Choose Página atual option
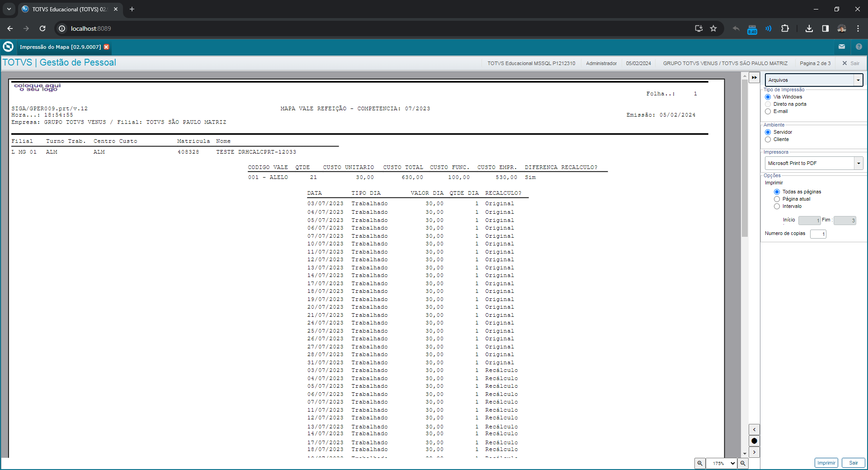This screenshot has height=470, width=868. 777,199
